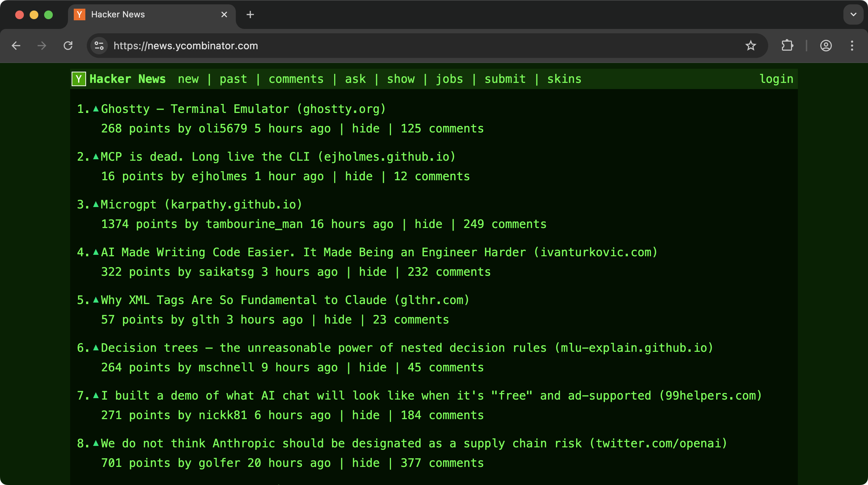Reload the current page
Viewport: 868px width, 485px height.
pos(68,46)
